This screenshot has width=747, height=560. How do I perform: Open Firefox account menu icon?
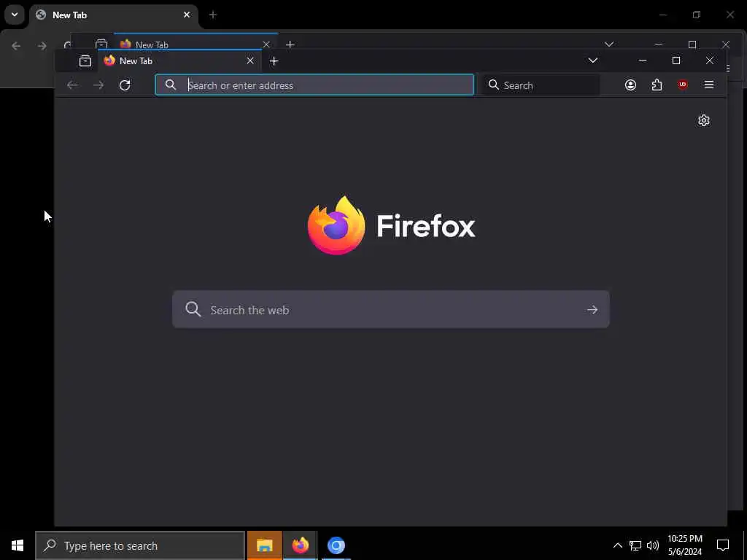630,85
